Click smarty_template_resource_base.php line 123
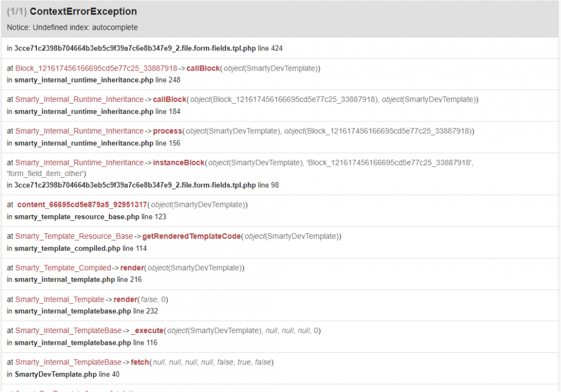This screenshot has width=561, height=392. (90, 216)
